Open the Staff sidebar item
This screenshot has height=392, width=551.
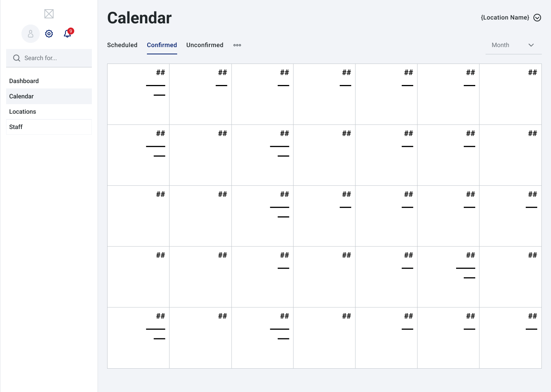16,127
